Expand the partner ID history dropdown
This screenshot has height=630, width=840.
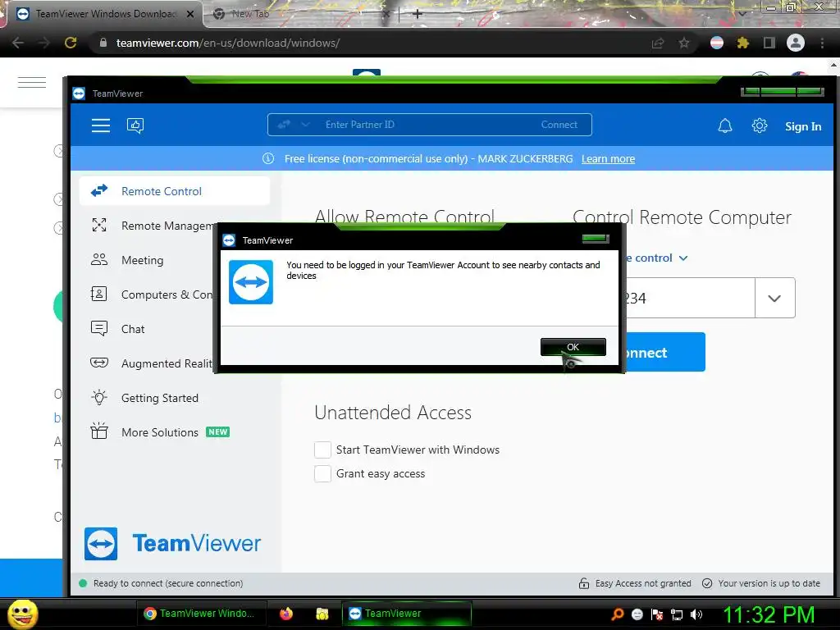774,298
